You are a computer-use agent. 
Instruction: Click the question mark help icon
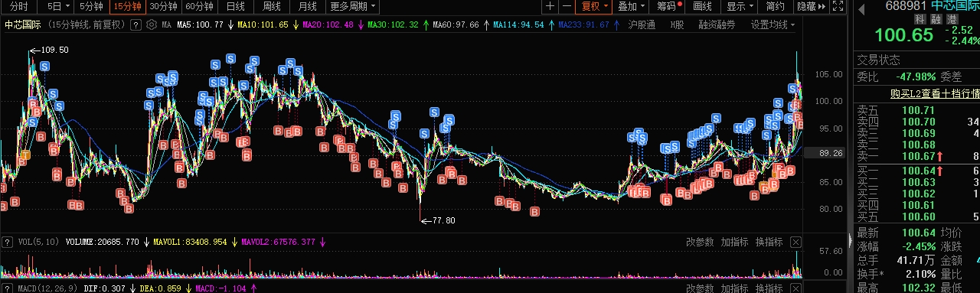136,24
